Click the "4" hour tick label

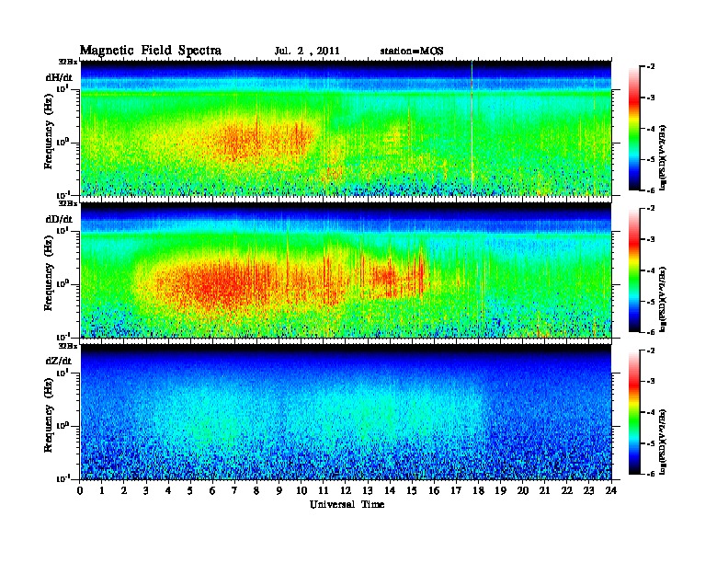(168, 490)
